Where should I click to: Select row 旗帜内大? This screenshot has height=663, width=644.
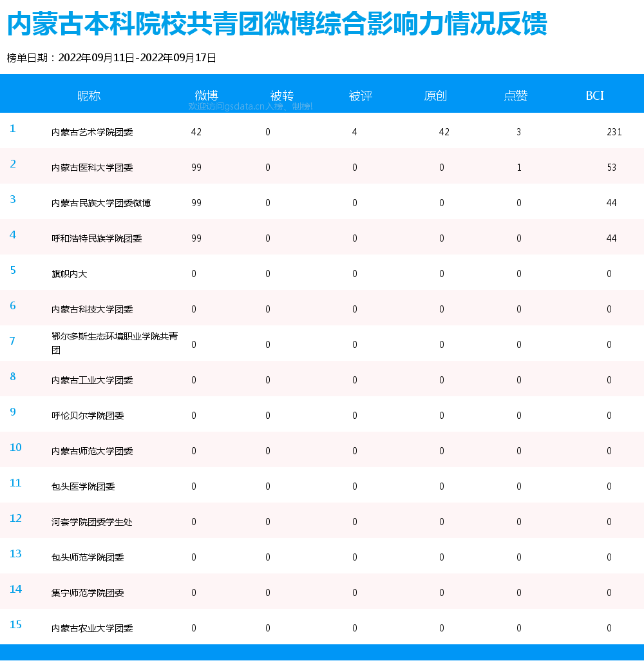coord(322,273)
